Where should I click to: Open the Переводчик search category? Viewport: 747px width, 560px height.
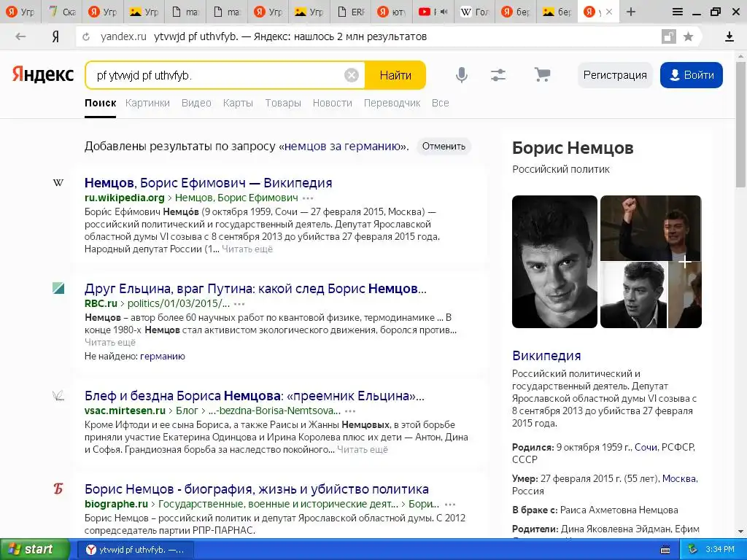coord(392,103)
